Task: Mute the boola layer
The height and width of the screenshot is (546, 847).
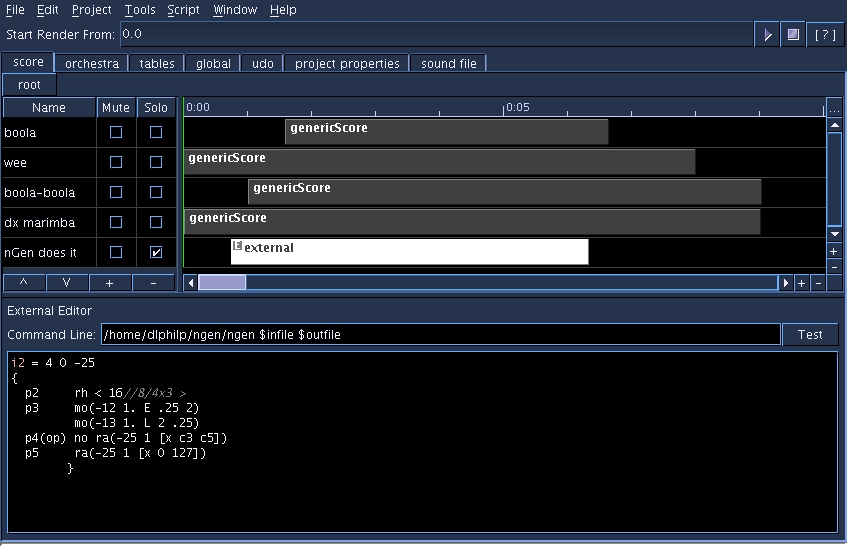Action: (x=116, y=132)
